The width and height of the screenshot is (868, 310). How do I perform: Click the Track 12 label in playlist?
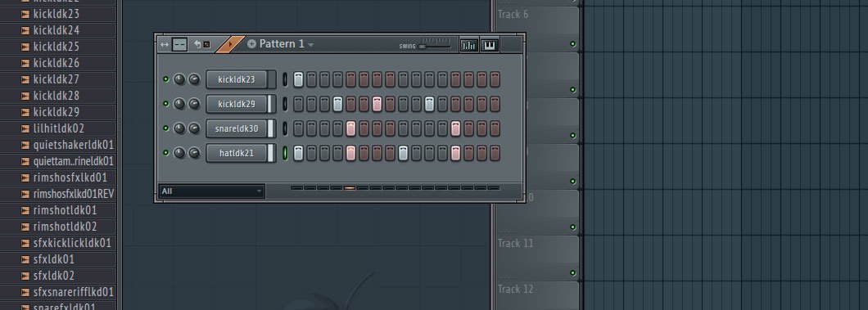(515, 289)
